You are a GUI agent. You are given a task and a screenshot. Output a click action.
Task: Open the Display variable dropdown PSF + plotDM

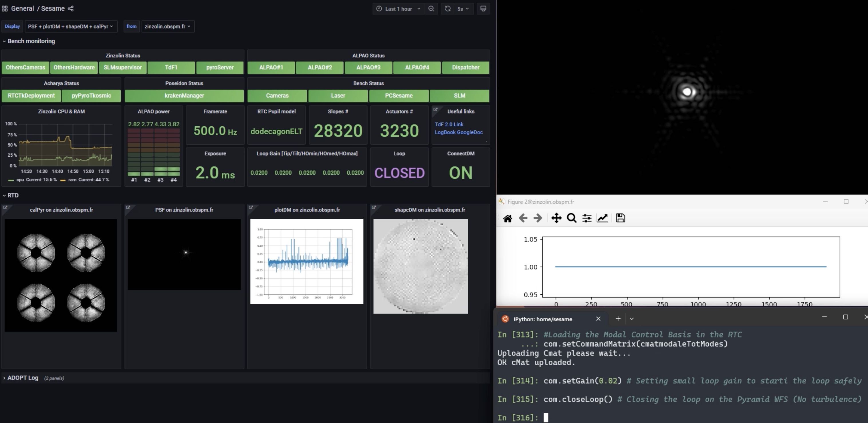[71, 26]
